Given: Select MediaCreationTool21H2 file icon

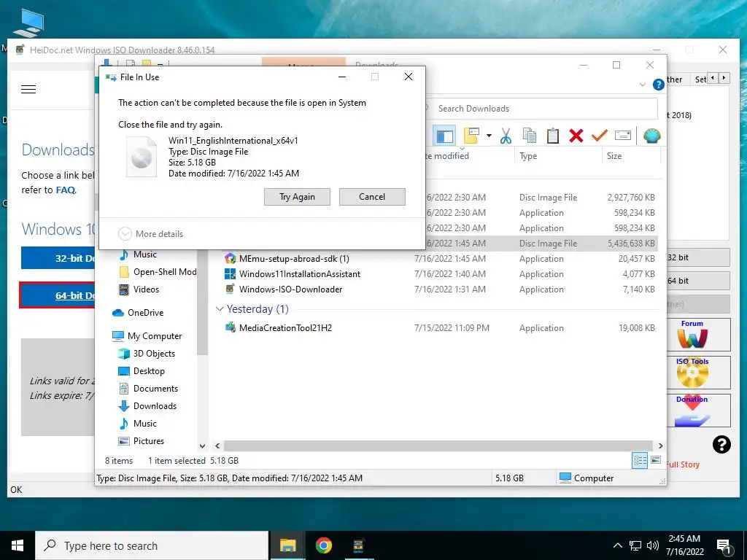Looking at the screenshot, I should tap(230, 327).
